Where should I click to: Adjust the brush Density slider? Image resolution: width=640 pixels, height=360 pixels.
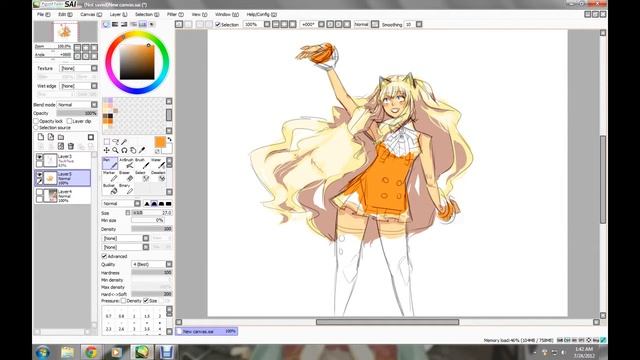coord(151,229)
